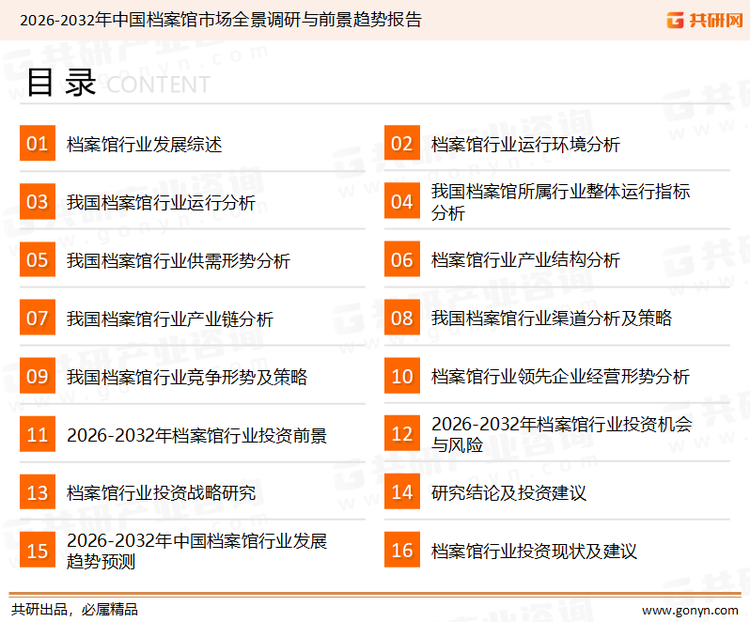
Task: Click the orange 12 number box
Action: pos(402,434)
